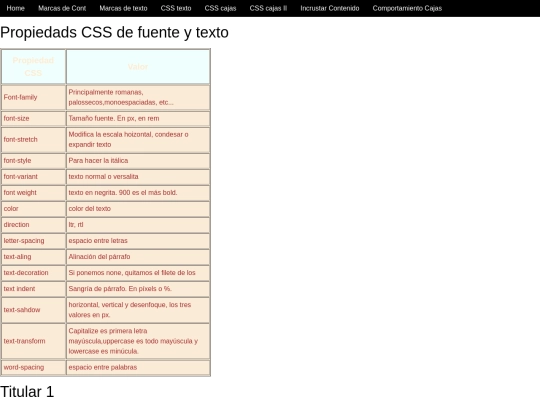This screenshot has width=540, height=405.
Task: Select value 'texto en negrita. 900 es el más bold.'
Action: (138, 193)
